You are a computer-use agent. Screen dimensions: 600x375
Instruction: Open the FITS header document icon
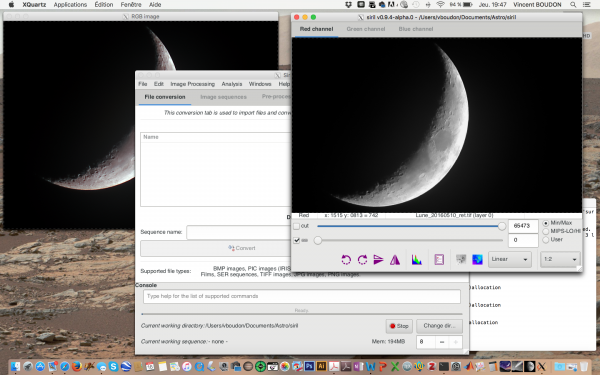tap(439, 260)
